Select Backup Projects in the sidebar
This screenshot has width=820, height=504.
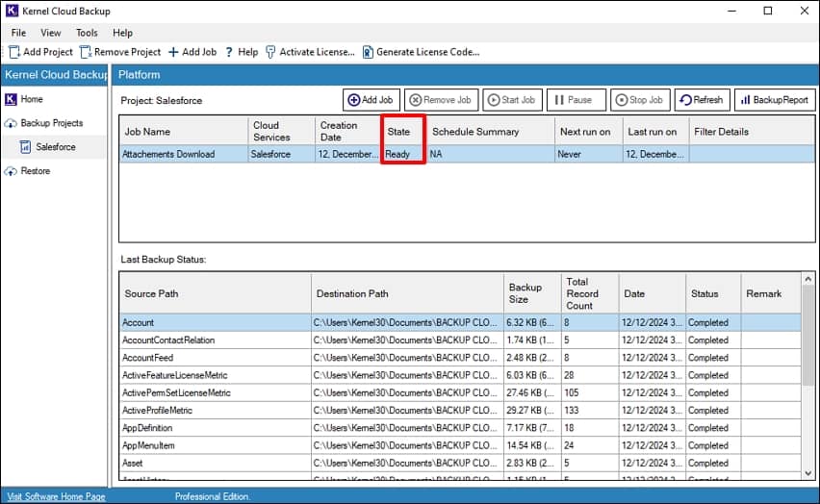point(52,123)
